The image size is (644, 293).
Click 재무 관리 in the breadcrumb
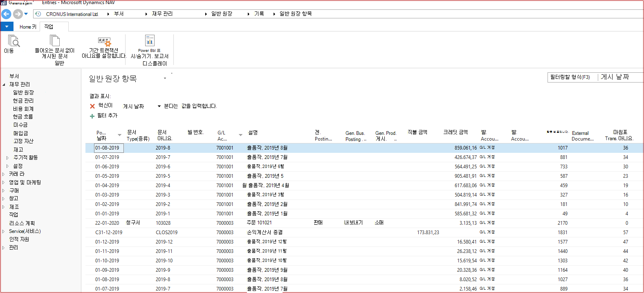(x=162, y=14)
